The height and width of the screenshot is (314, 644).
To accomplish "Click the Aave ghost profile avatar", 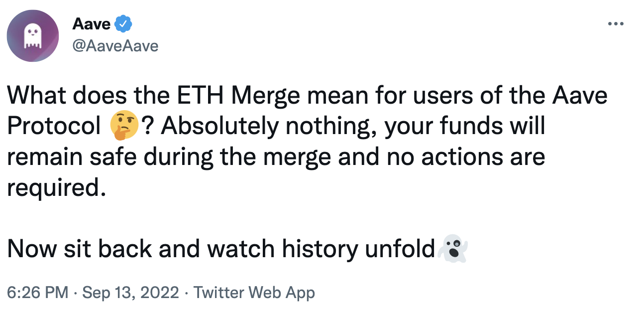I will (33, 35).
